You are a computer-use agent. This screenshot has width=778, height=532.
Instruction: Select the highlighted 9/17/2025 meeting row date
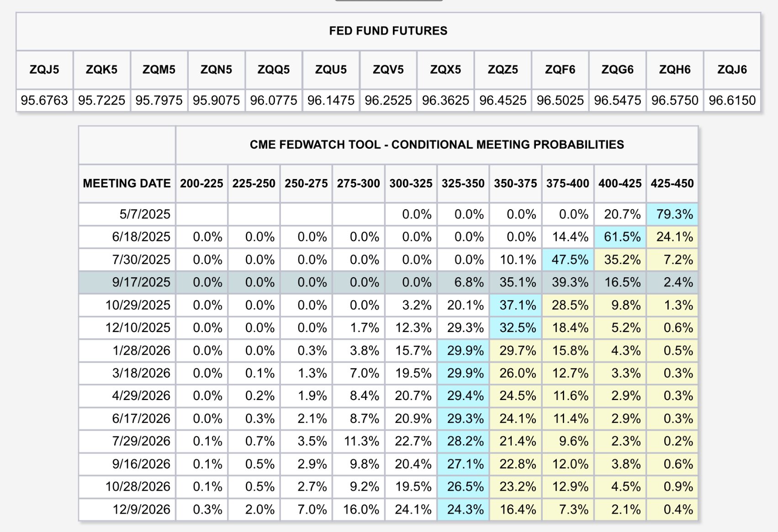(141, 282)
